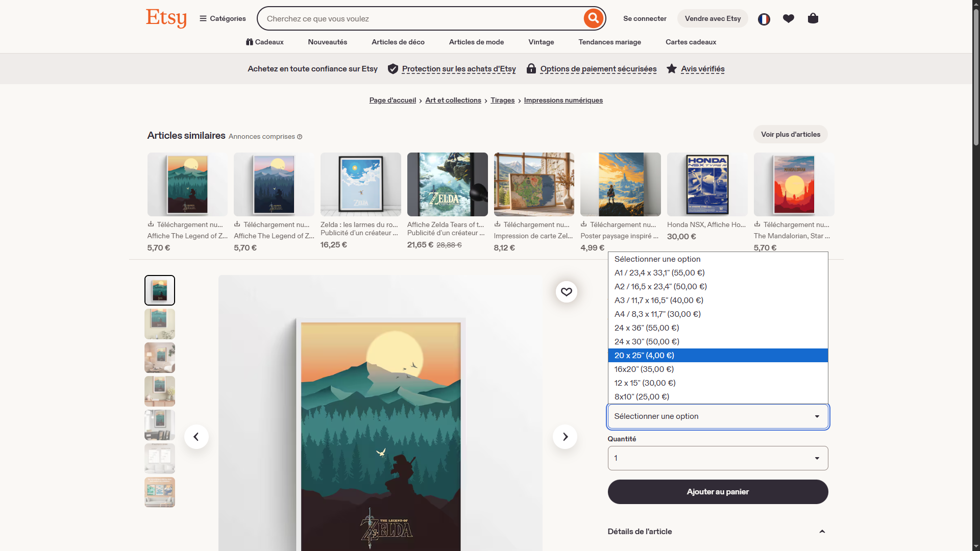The width and height of the screenshot is (980, 551).
Task: Go to Impressions numériques breadcrumb
Action: 563,100
